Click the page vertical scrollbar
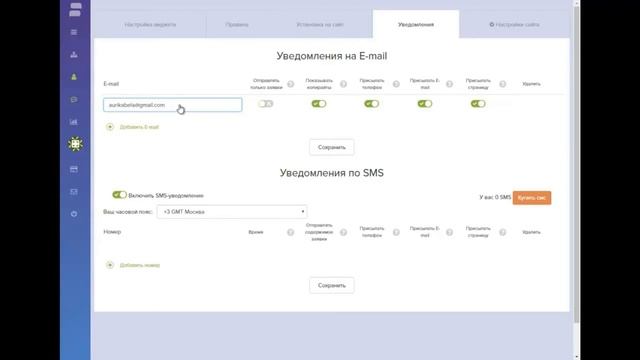 [x=576, y=163]
